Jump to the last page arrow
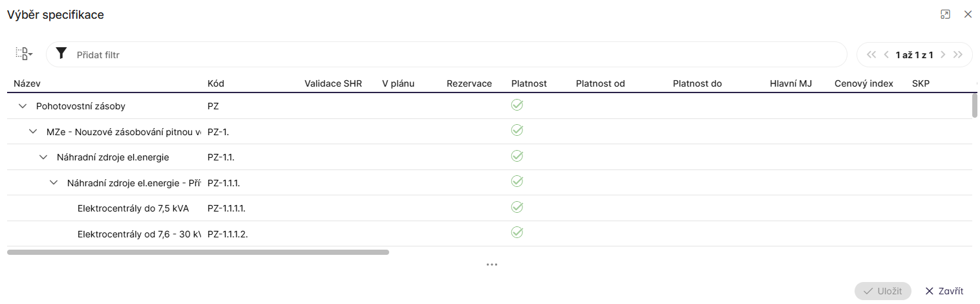 coord(958,55)
